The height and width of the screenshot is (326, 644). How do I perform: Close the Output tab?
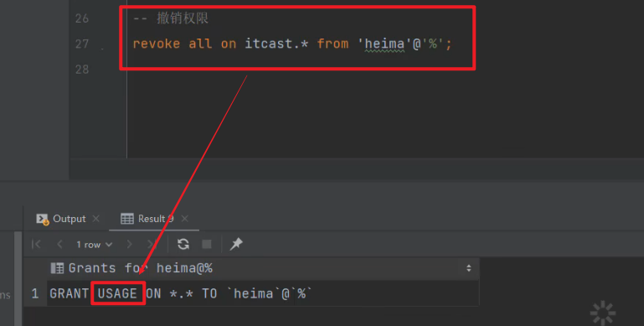[96, 219]
